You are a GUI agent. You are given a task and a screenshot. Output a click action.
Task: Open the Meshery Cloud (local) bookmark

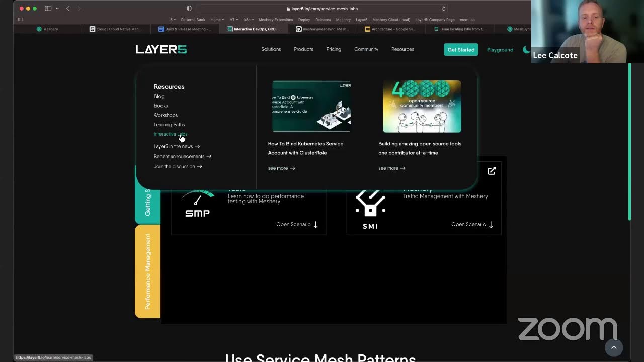[x=391, y=20]
